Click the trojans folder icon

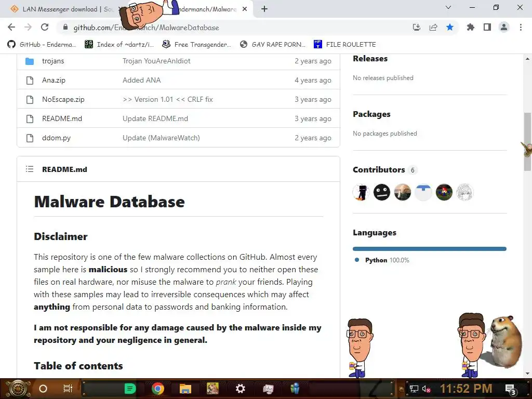(x=30, y=61)
